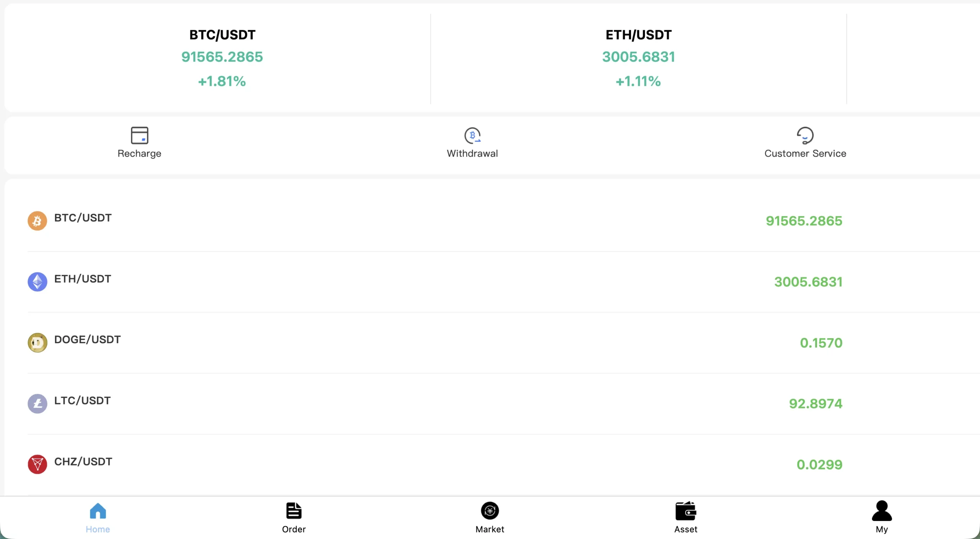
Task: Click the Dogecoin coin icon
Action: coord(38,342)
